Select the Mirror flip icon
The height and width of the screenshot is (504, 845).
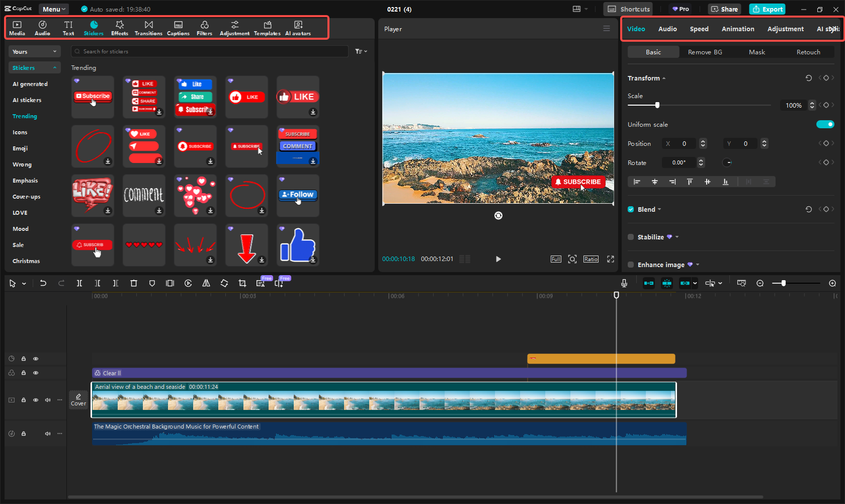[206, 283]
